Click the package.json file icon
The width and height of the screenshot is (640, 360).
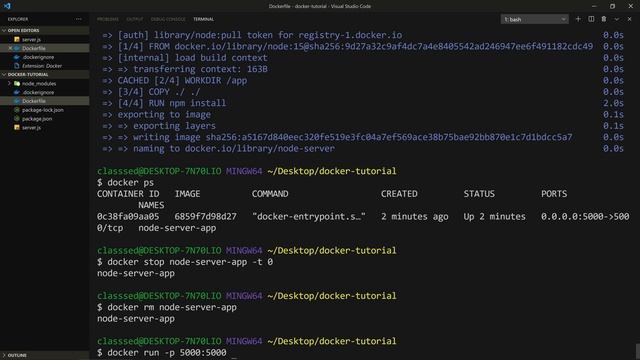click(x=17, y=119)
